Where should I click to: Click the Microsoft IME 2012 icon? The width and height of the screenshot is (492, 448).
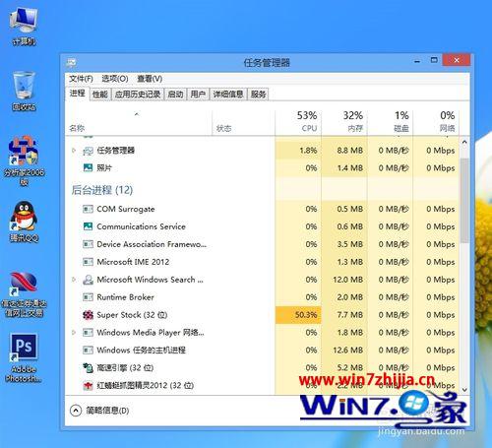pos(88,262)
